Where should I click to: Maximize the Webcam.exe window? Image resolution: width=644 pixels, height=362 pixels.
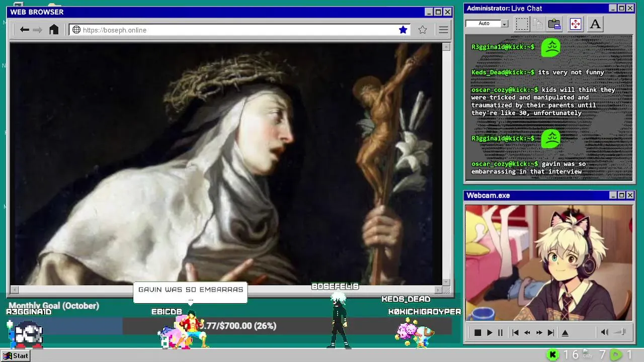click(621, 195)
